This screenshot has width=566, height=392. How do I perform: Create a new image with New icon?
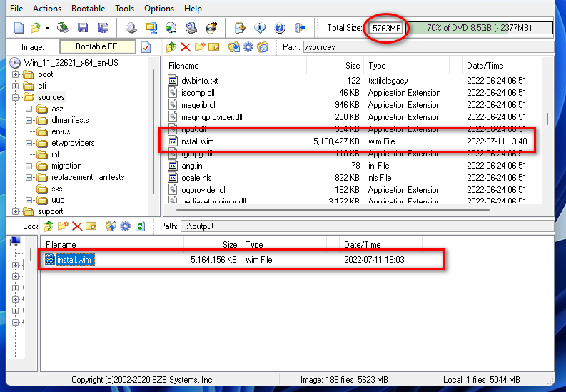pos(19,28)
